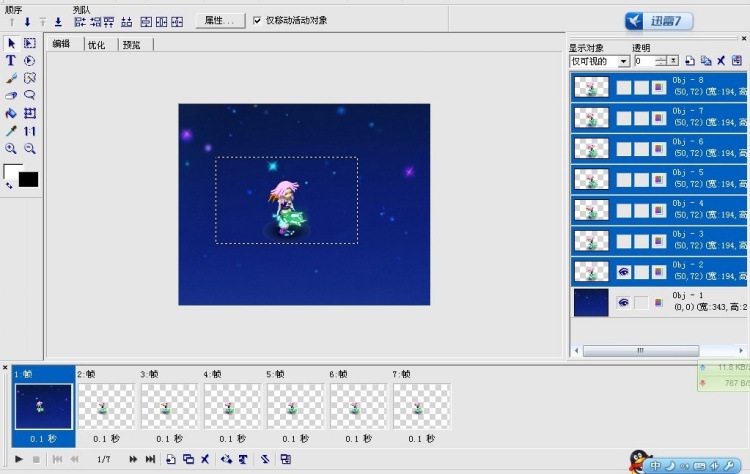
Task: Move object down one level in order
Action: pos(27,22)
